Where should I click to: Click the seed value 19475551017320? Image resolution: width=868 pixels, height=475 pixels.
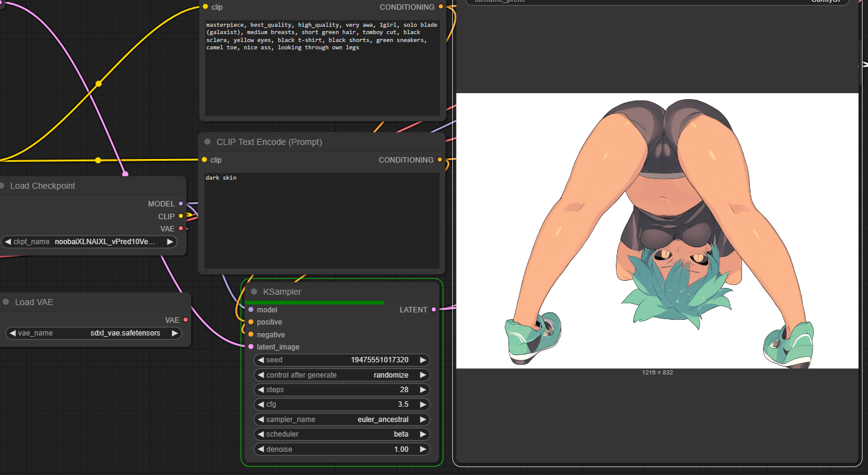click(380, 360)
